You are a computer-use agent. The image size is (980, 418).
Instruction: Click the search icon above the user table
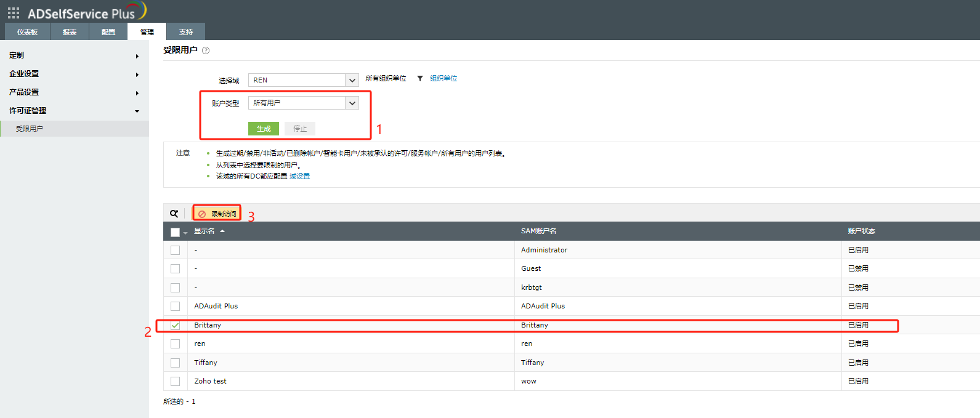[x=174, y=214]
